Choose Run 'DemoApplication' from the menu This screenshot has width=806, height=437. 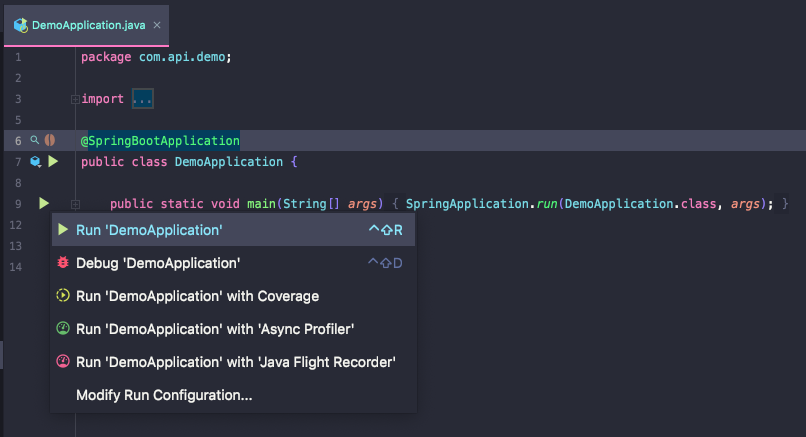pos(149,230)
